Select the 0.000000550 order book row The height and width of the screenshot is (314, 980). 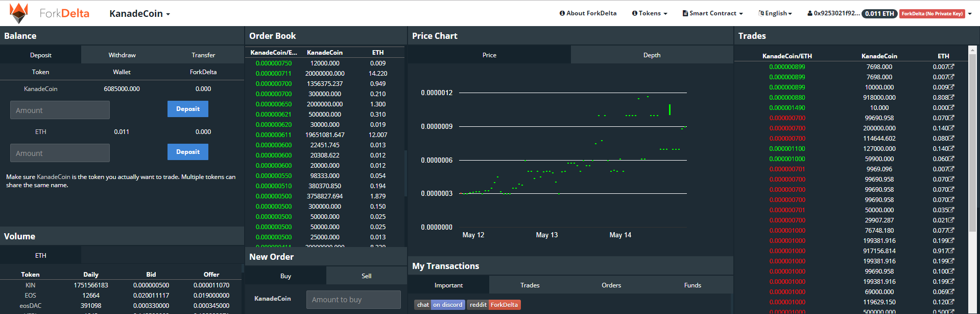click(x=325, y=176)
